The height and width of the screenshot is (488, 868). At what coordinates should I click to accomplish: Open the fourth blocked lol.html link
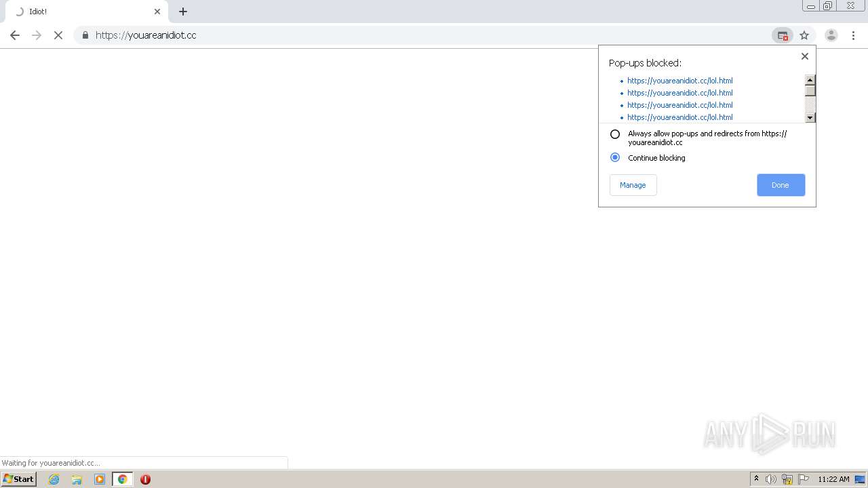679,117
